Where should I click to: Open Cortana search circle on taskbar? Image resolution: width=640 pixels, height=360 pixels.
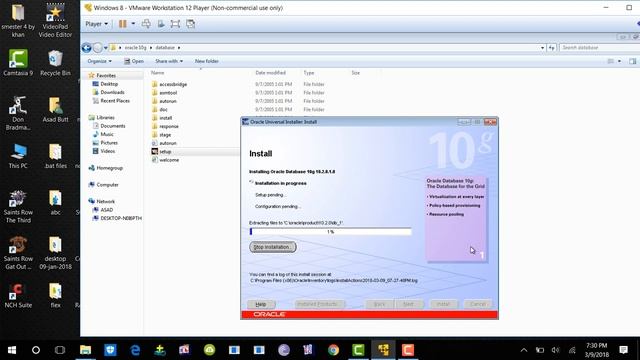click(36, 350)
